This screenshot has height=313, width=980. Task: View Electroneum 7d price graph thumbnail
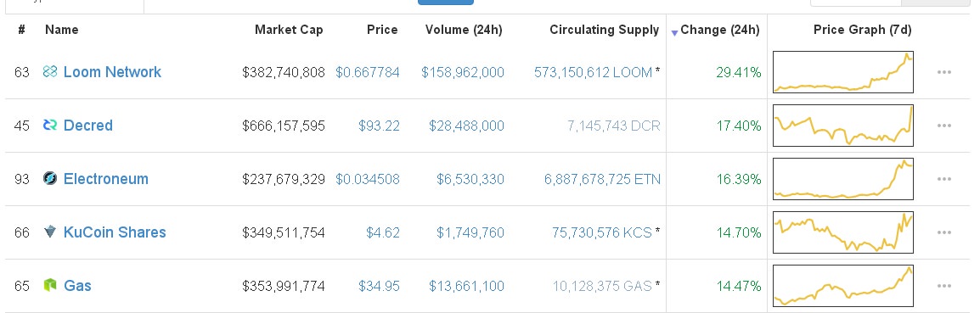pyautogui.click(x=843, y=179)
